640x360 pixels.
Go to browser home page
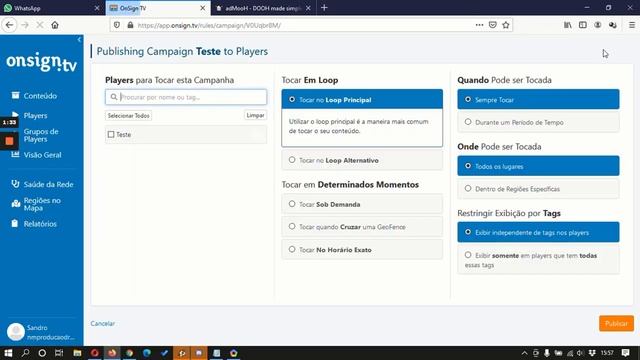(55, 25)
